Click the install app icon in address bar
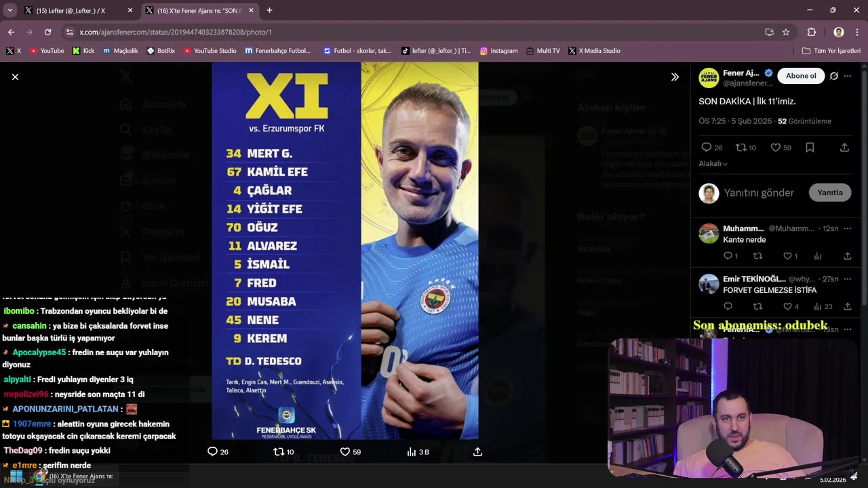The width and height of the screenshot is (868, 488). pos(769,32)
